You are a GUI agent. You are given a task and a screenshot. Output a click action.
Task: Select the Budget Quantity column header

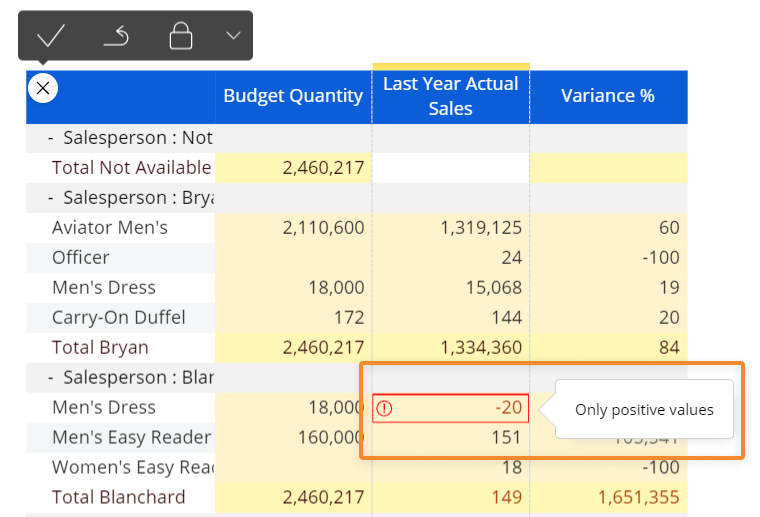293,96
